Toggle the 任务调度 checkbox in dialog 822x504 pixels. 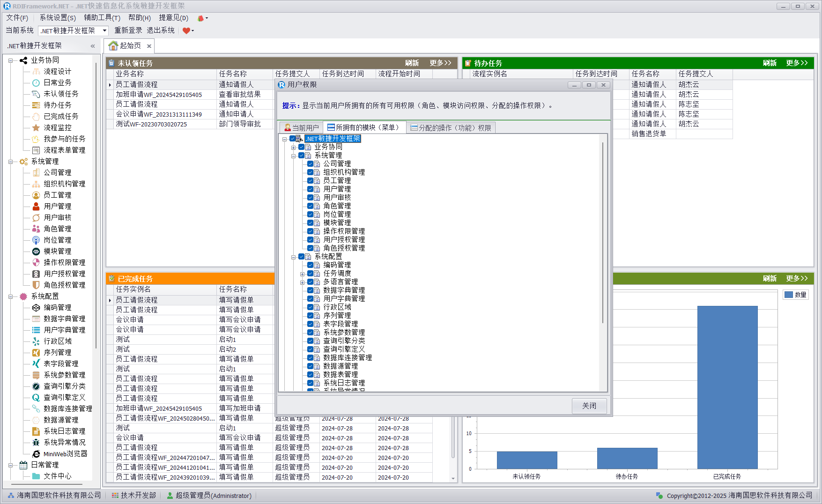[x=310, y=274]
